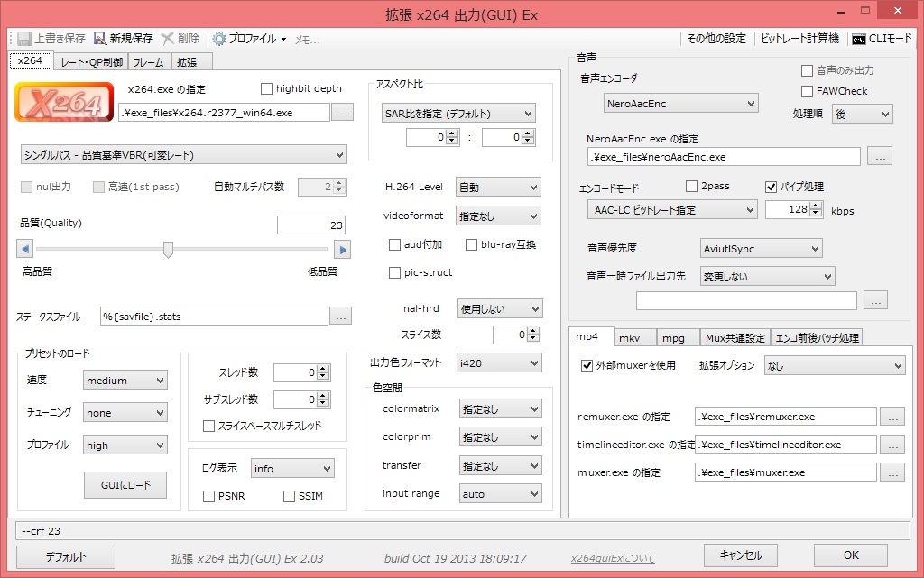Click the 品質 Quality slider handle
Screen dimensions: 924x578
[x=168, y=249]
